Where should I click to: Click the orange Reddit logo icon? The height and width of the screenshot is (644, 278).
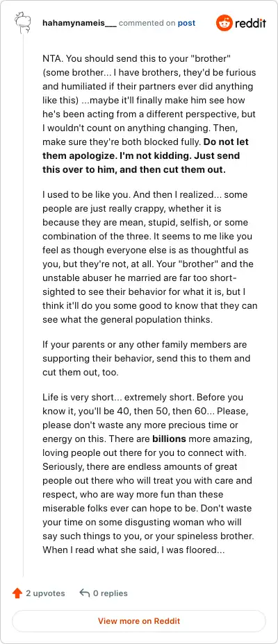224,23
